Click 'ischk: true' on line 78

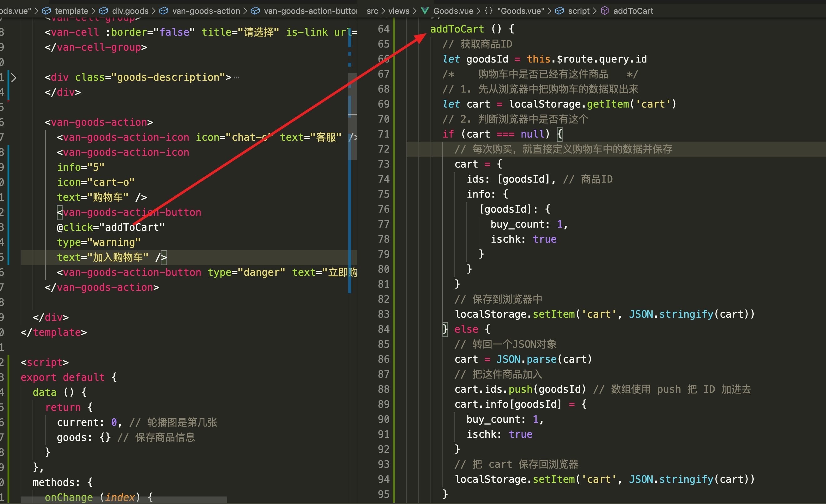(523, 239)
